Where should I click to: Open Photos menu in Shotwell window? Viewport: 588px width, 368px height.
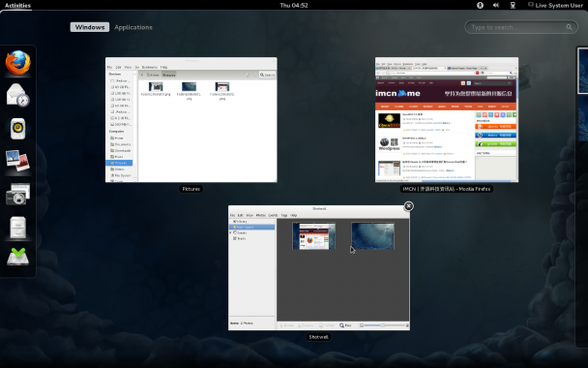point(260,215)
